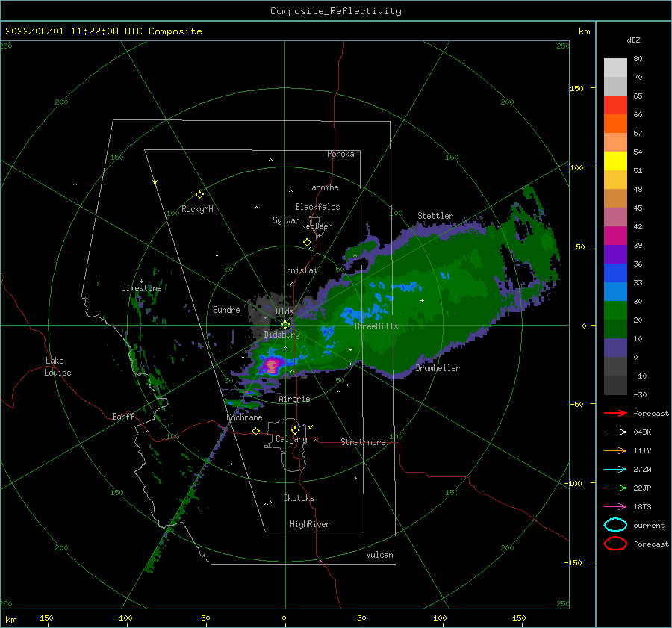This screenshot has height=628, width=672.
Task: Click the yellow -150 label on bottom axis
Action: coord(44,618)
